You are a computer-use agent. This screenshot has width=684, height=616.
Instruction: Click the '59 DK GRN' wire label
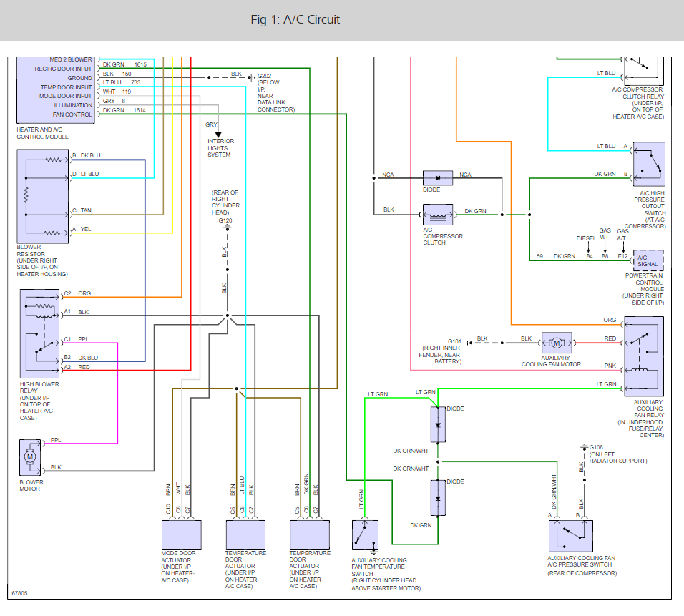coord(556,256)
